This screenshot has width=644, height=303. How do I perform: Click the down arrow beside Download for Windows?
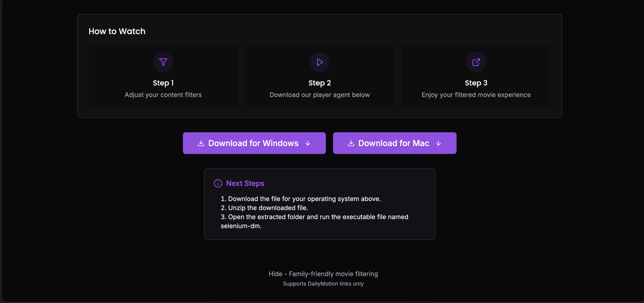click(x=308, y=143)
